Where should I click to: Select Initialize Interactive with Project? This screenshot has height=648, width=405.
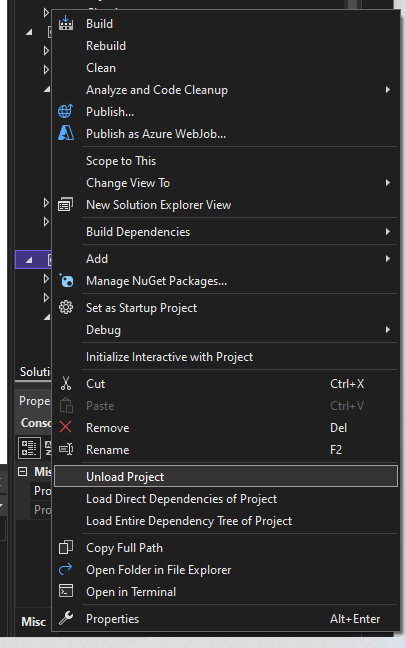point(226,357)
